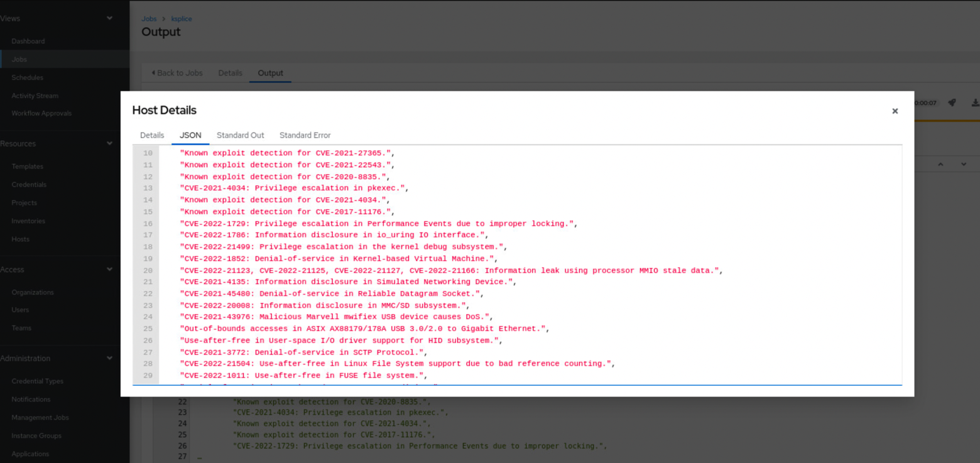The width and height of the screenshot is (980, 463).
Task: Click background output line 26 about CVE-2022-1729
Action: tap(420, 446)
